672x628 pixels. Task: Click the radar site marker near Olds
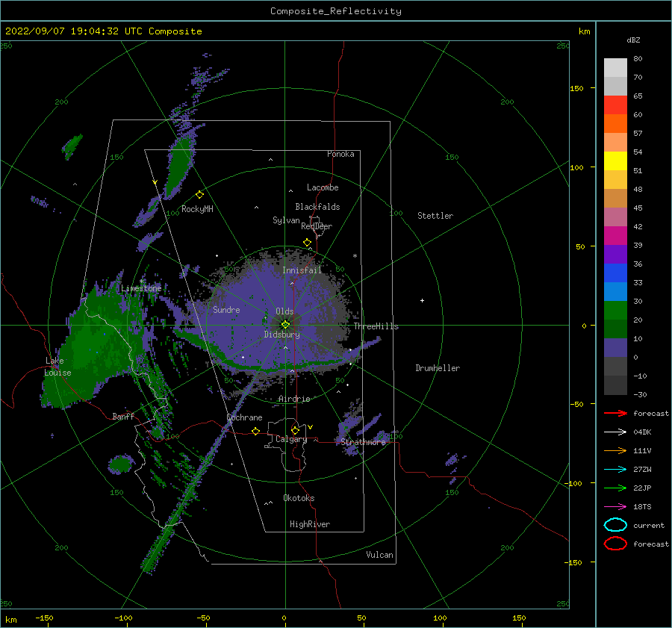285,325
